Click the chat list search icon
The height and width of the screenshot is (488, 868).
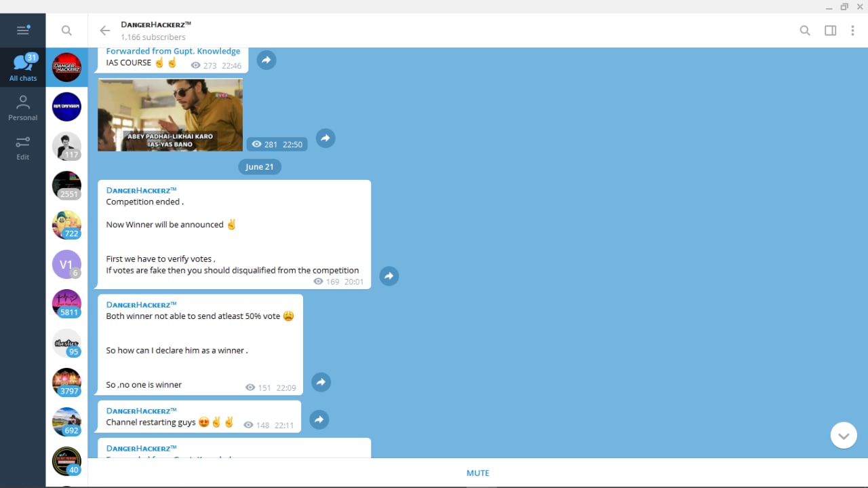66,30
